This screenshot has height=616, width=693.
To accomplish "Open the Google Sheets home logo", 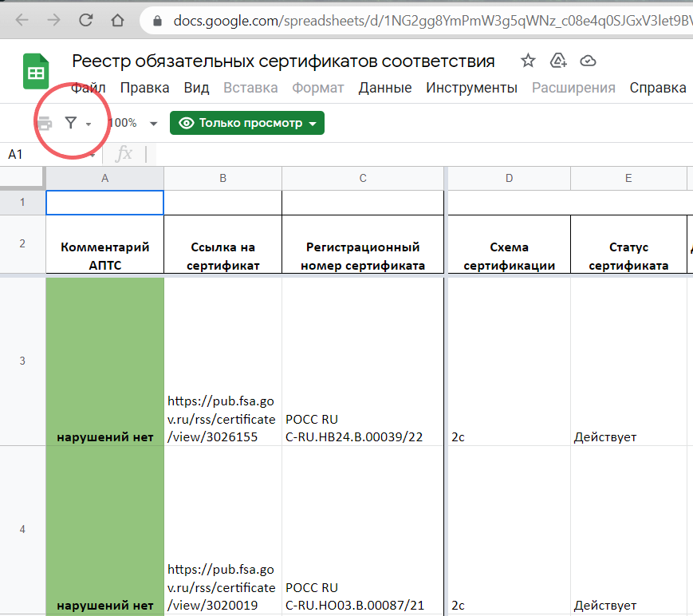I will pyautogui.click(x=36, y=71).
